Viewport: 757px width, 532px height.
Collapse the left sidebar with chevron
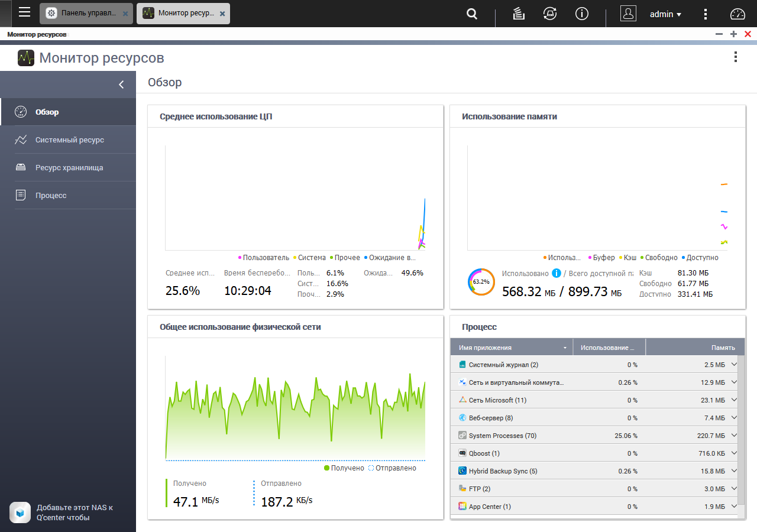(x=121, y=85)
